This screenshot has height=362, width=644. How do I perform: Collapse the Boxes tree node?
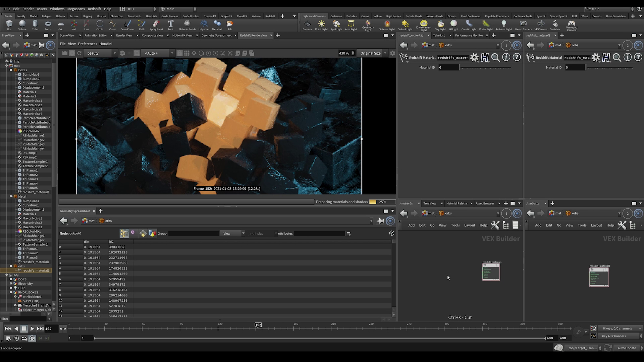pos(11,70)
